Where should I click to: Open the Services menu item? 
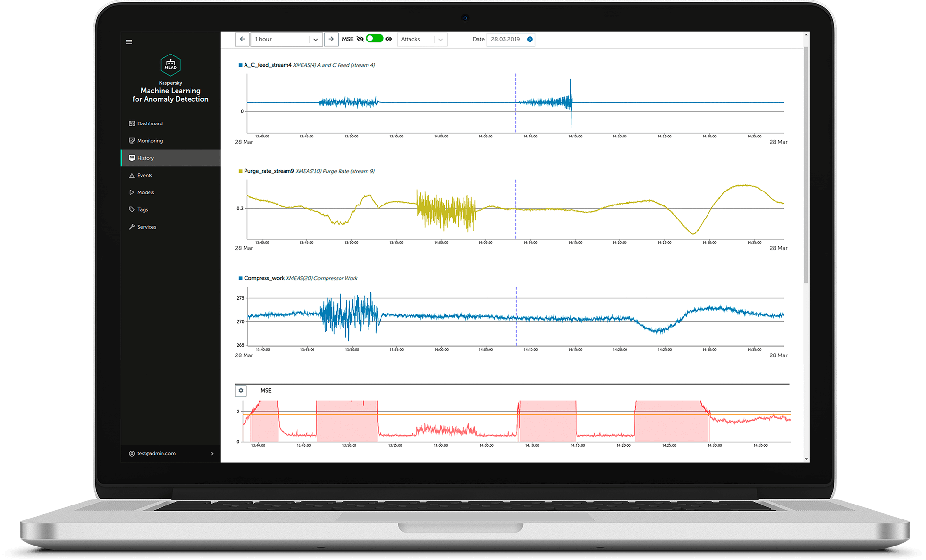point(147,227)
